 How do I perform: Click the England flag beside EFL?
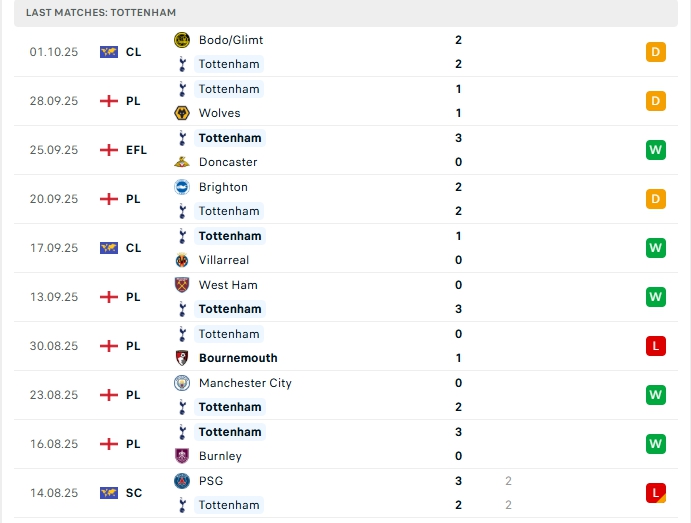click(109, 150)
